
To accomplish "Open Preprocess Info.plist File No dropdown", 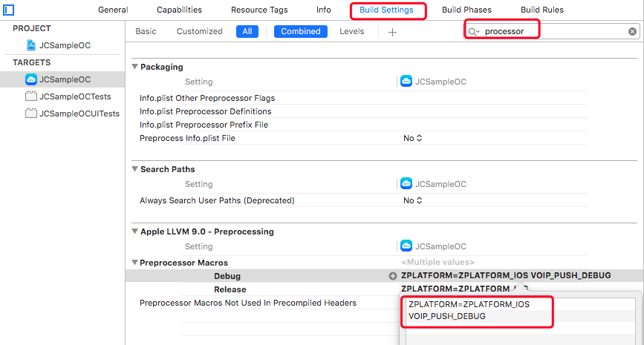I will click(x=413, y=138).
